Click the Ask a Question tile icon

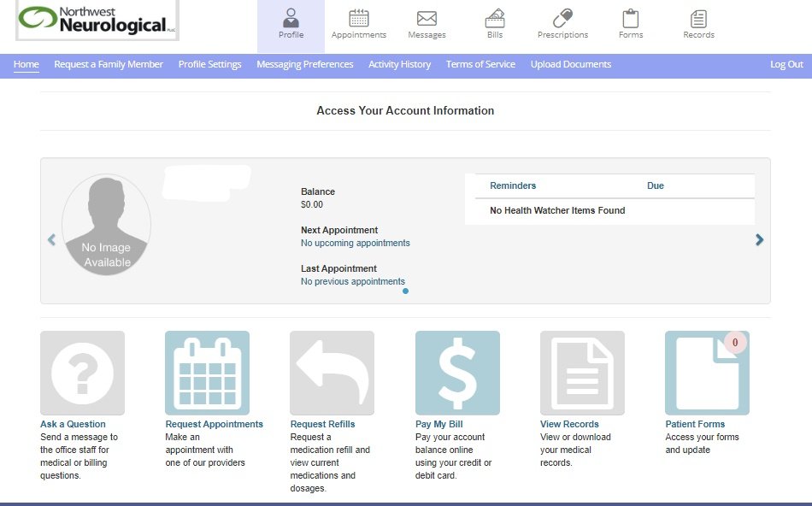click(x=82, y=373)
